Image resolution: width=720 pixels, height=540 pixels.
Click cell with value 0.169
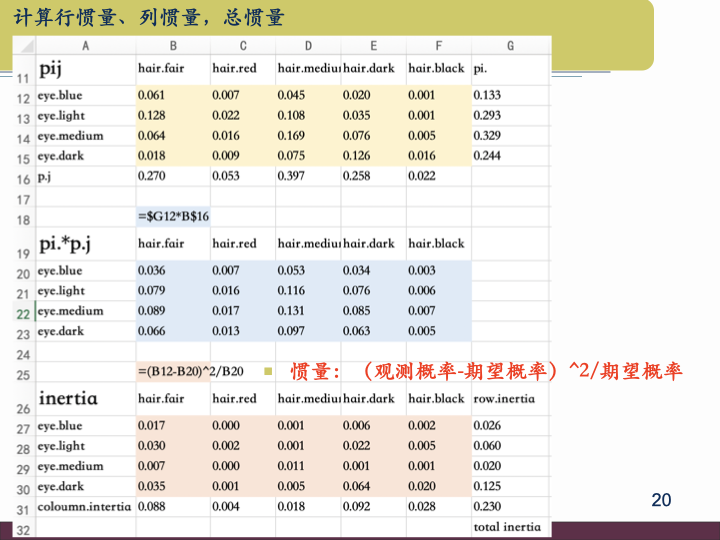307,136
